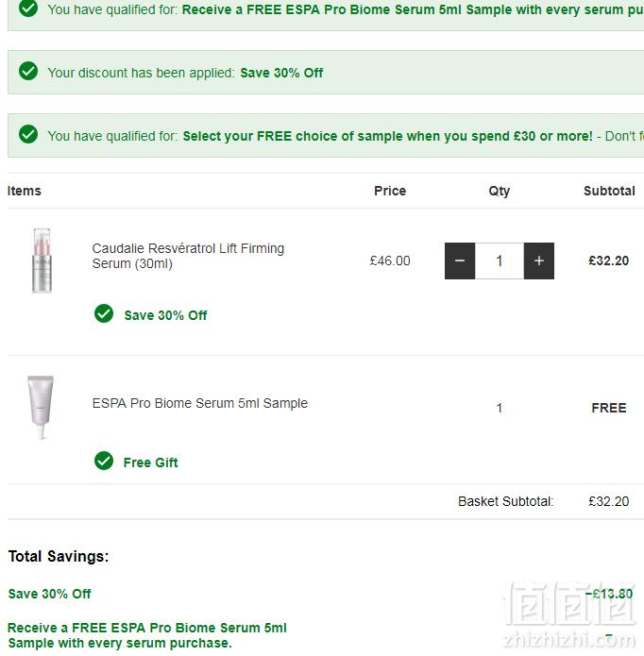Decrease Caudalie serum quantity with minus button
The height and width of the screenshot is (656, 644).
[x=460, y=261]
